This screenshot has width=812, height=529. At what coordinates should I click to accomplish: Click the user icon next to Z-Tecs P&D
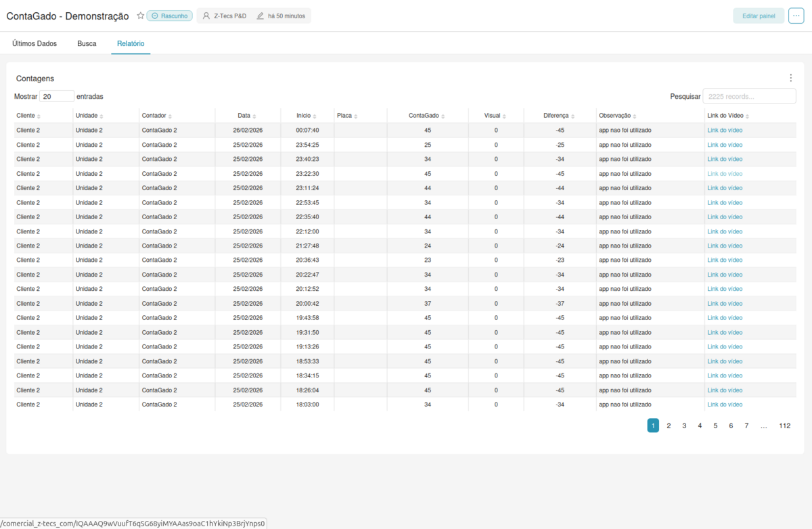click(206, 16)
